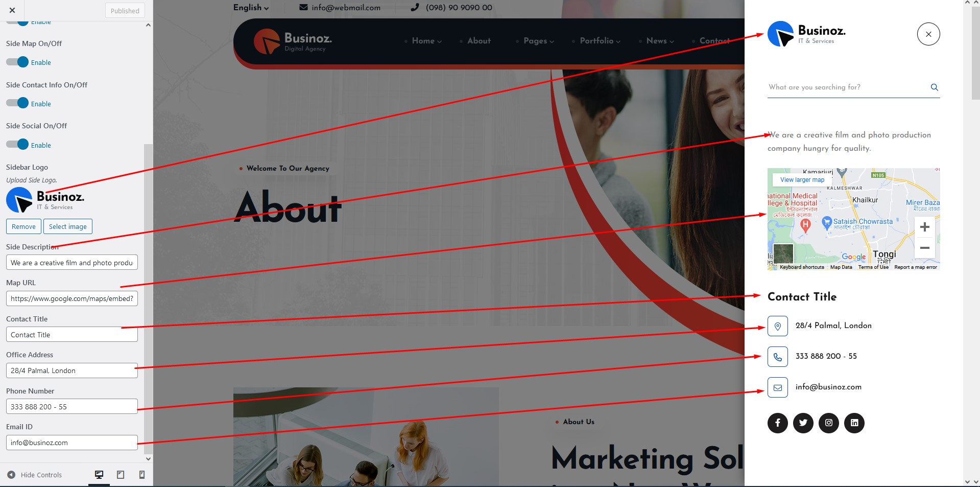The image size is (980, 487).
Task: Switch to tablet preview icon
Action: coord(121,475)
